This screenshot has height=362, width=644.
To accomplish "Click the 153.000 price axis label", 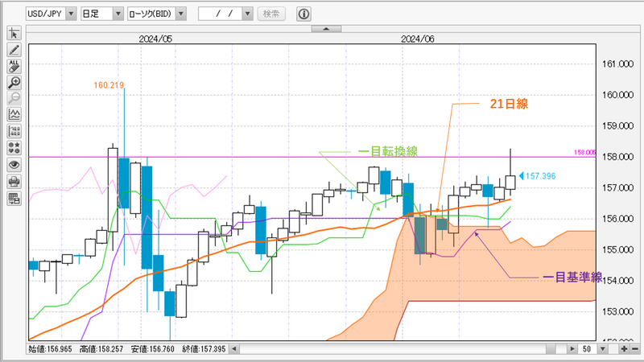I will tap(617, 311).
